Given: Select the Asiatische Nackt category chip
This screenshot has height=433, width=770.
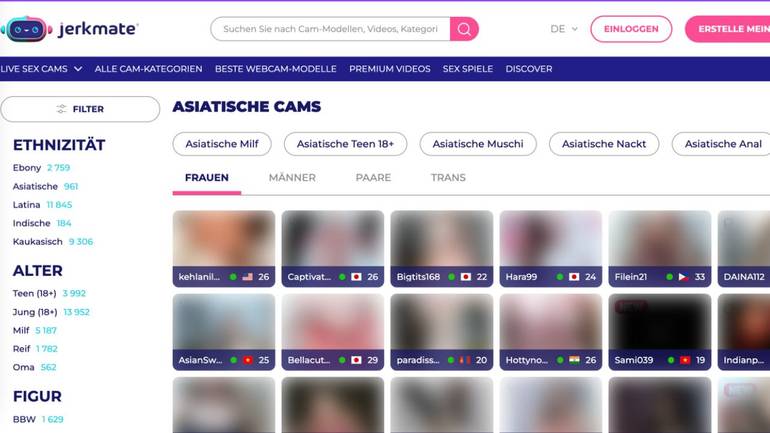Looking at the screenshot, I should [x=604, y=144].
